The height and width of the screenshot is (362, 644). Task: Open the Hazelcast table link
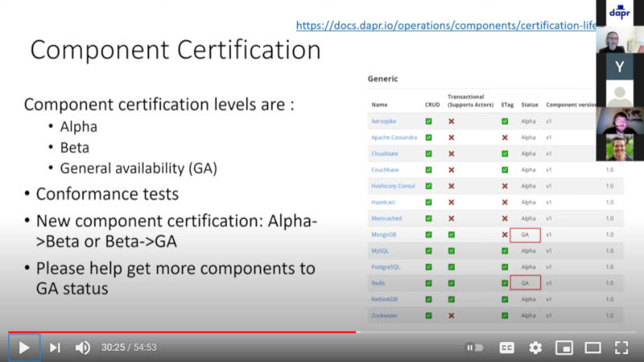point(383,203)
